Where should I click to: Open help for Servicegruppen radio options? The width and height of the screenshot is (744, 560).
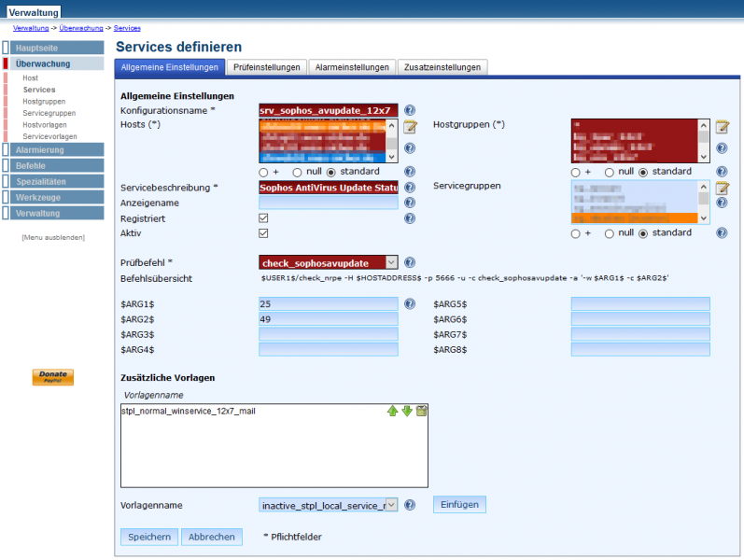pos(722,233)
